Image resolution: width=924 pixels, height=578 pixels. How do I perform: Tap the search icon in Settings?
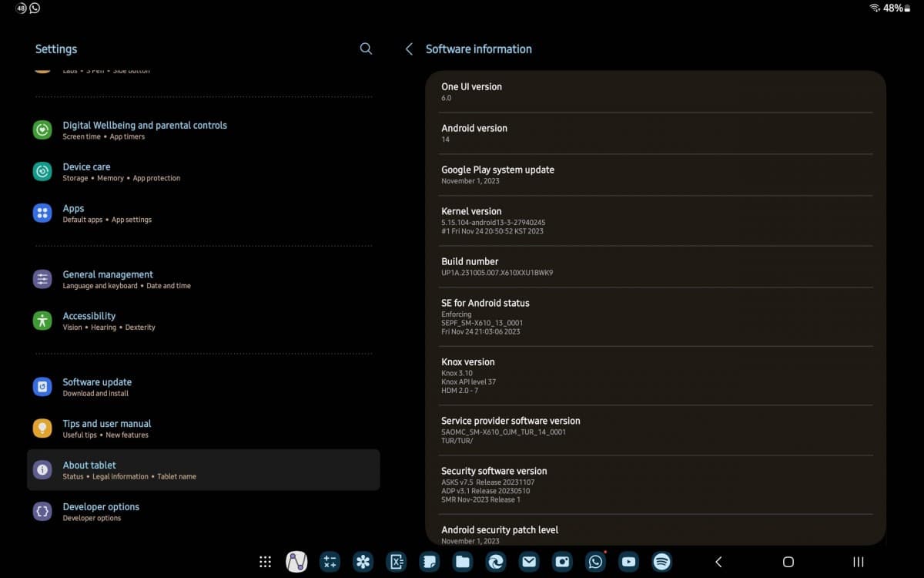point(366,48)
